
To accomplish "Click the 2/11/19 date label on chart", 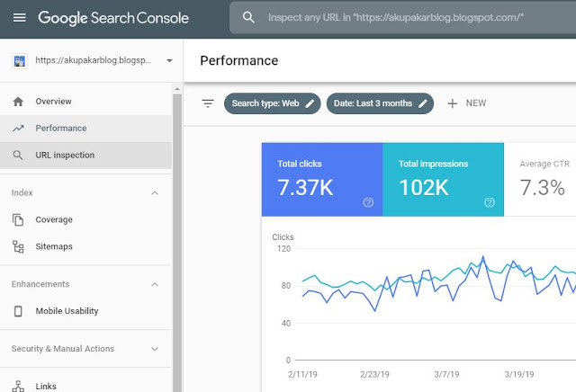I will [302, 374].
